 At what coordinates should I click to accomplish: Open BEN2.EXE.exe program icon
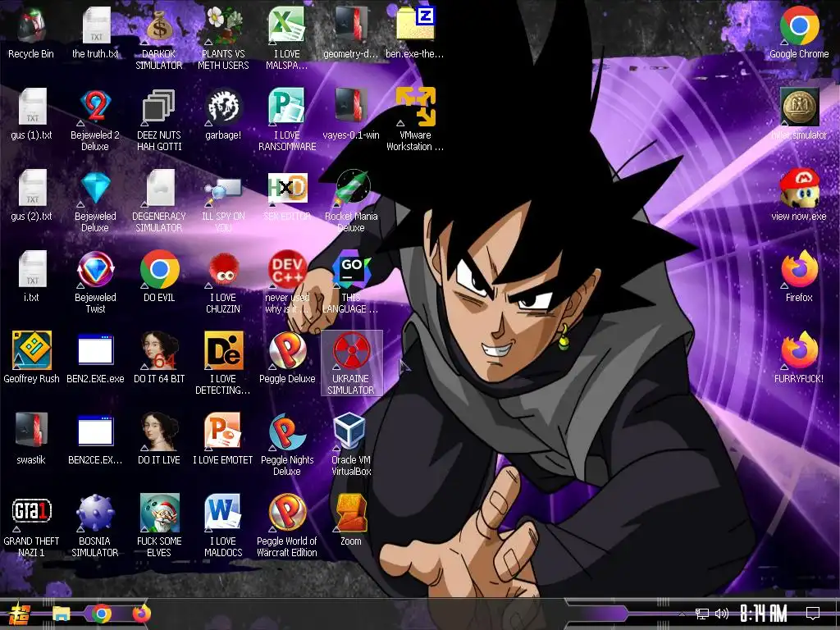(x=95, y=359)
